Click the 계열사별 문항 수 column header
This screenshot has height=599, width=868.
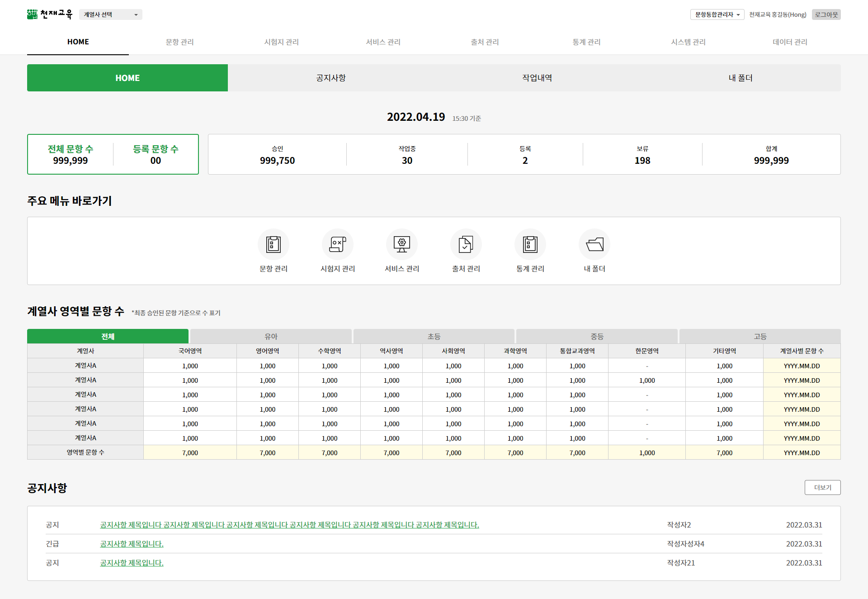coord(802,351)
